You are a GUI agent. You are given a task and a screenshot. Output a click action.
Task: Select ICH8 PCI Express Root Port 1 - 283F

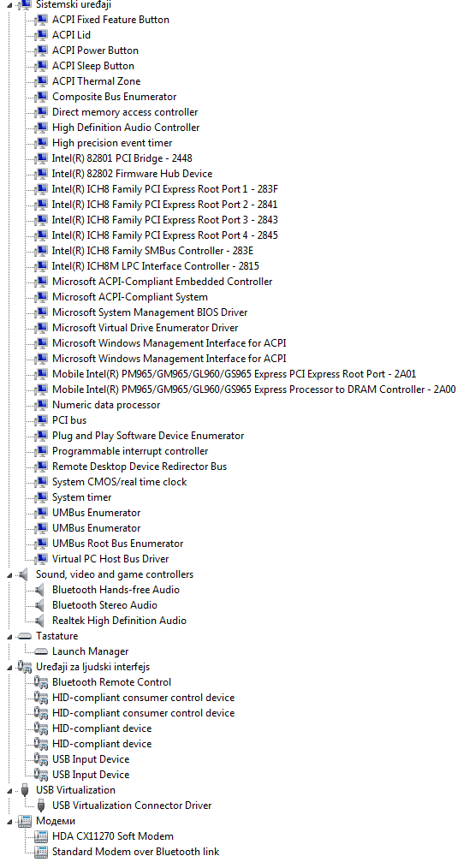(165, 189)
